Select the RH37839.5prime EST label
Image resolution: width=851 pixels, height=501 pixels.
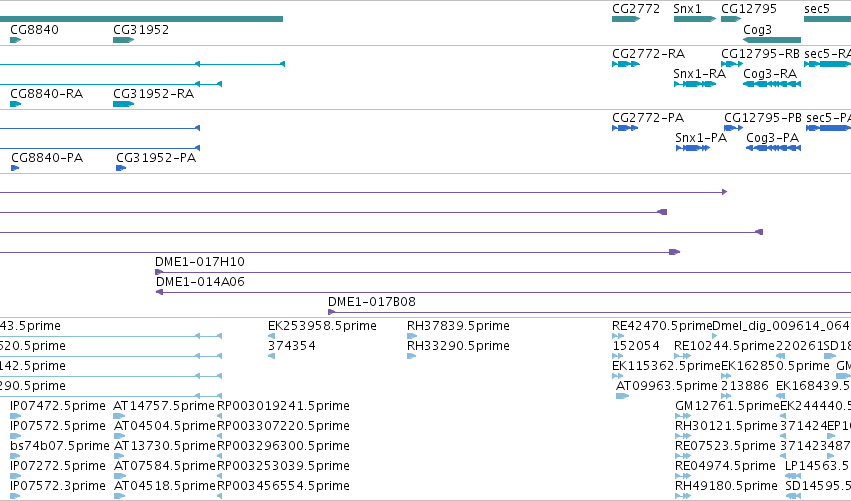tap(458, 326)
